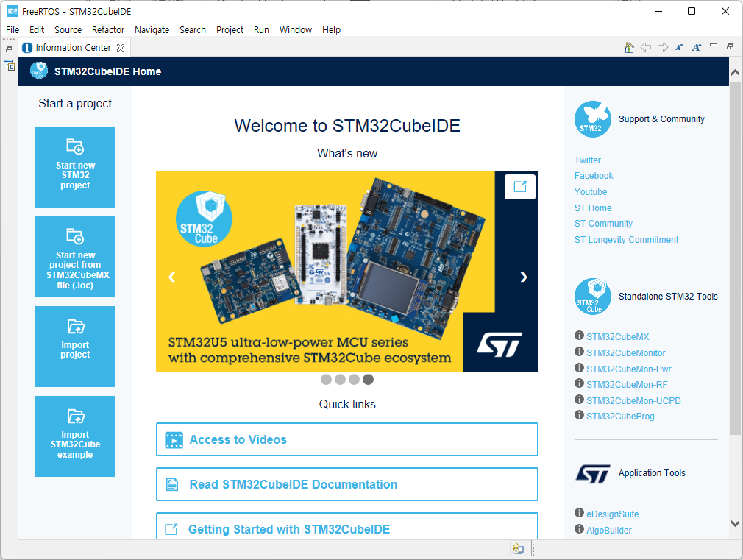The height and width of the screenshot is (560, 743).
Task: Increase font size with large A icon
Action: (x=696, y=47)
